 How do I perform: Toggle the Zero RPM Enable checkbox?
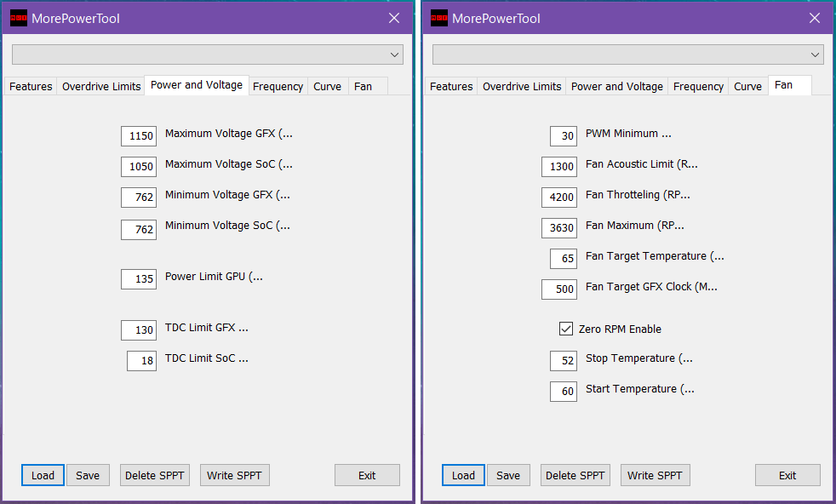565,329
